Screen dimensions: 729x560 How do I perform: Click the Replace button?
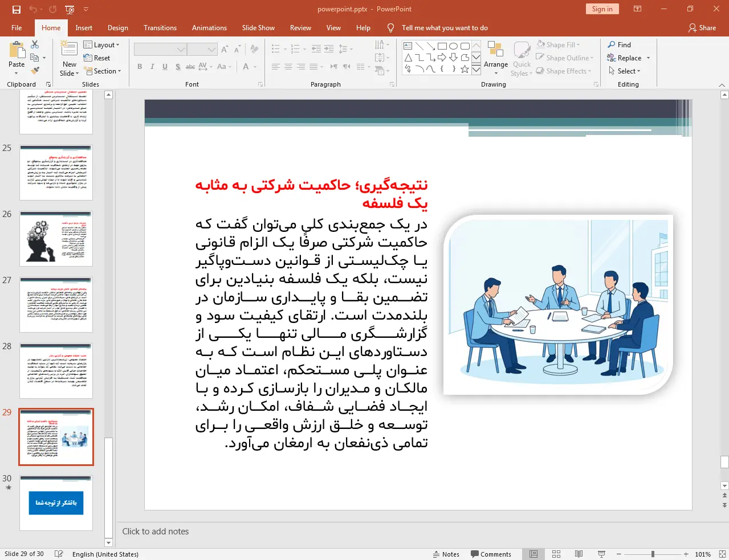(624, 58)
